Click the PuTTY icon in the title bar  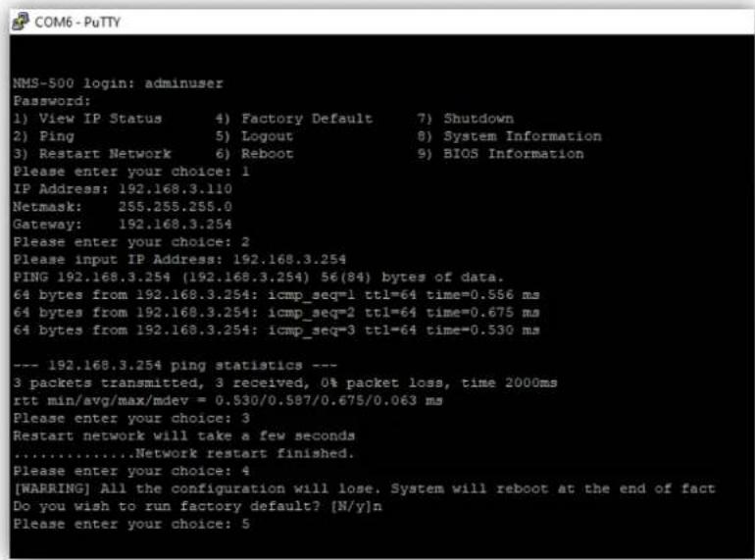pyautogui.click(x=21, y=22)
